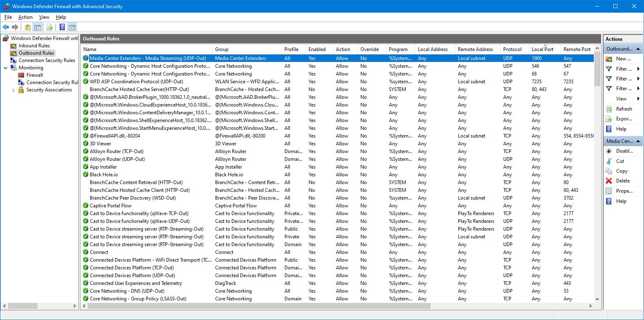Click Help icon under Media Center section
This screenshot has width=644, height=320.
609,201
